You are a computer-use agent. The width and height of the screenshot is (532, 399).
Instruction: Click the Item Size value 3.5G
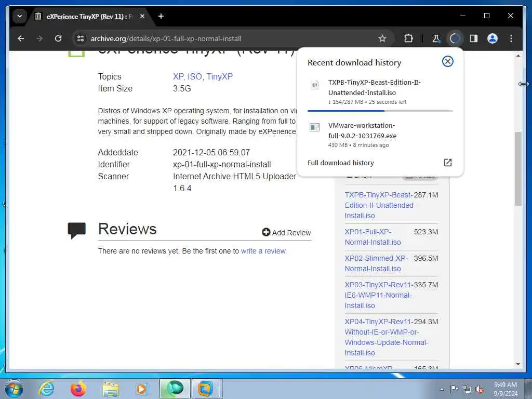pyautogui.click(x=182, y=88)
